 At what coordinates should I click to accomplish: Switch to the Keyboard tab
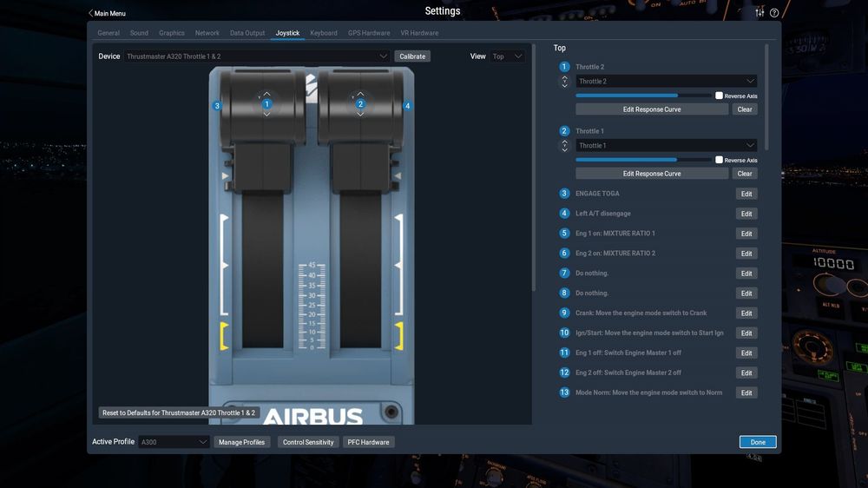(324, 33)
